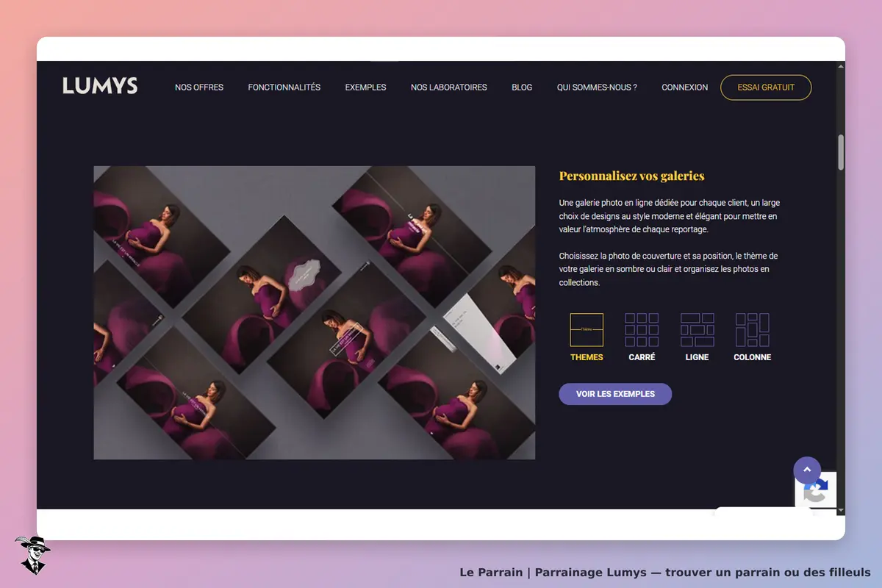The image size is (882, 588).
Task: Click the VOIR LES EXEMPLES button
Action: click(x=615, y=394)
